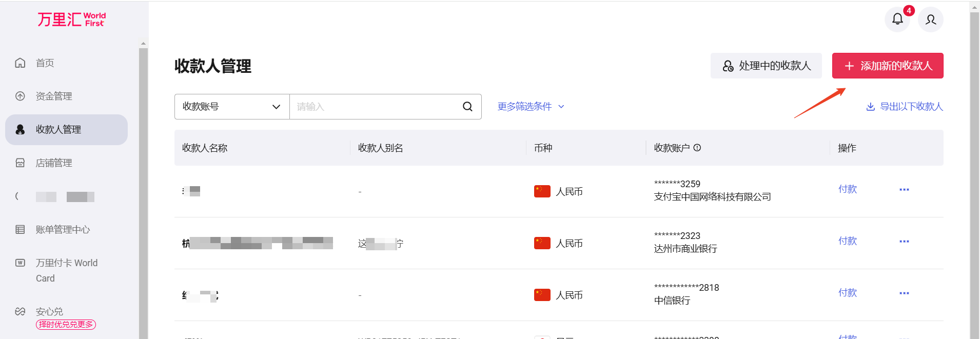Click 导出以下收款人 export link
This screenshot has height=339, width=980.
(x=905, y=107)
